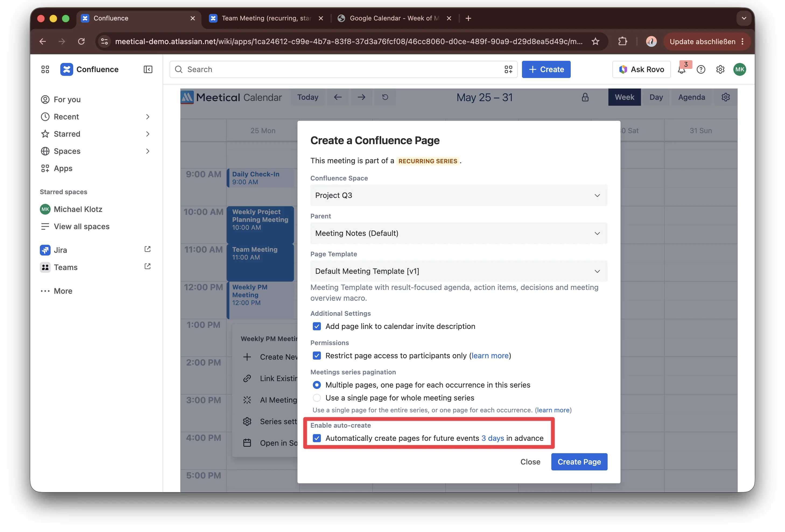Click the Create Page button
The image size is (785, 532).
click(x=579, y=462)
